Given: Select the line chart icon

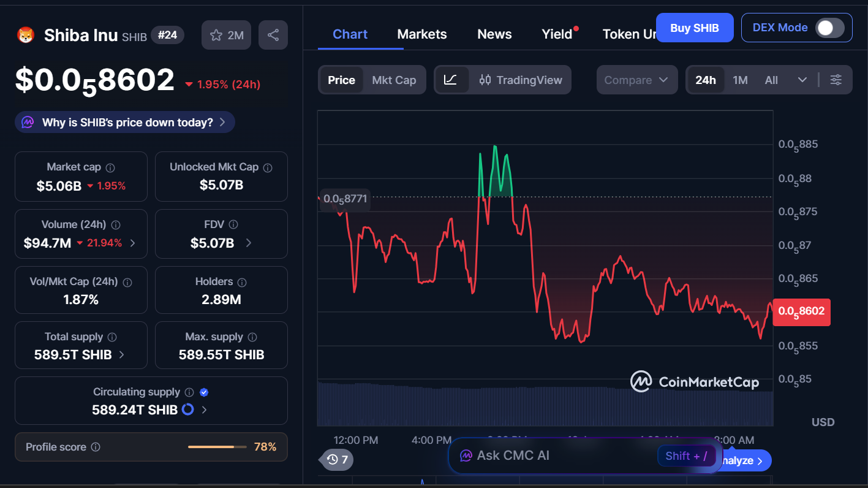Looking at the screenshot, I should click(451, 80).
